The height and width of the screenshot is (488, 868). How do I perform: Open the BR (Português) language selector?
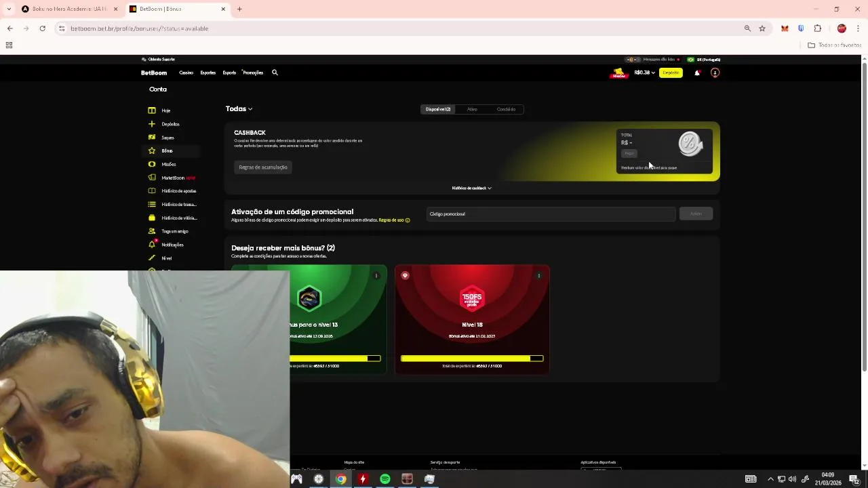[x=704, y=60]
